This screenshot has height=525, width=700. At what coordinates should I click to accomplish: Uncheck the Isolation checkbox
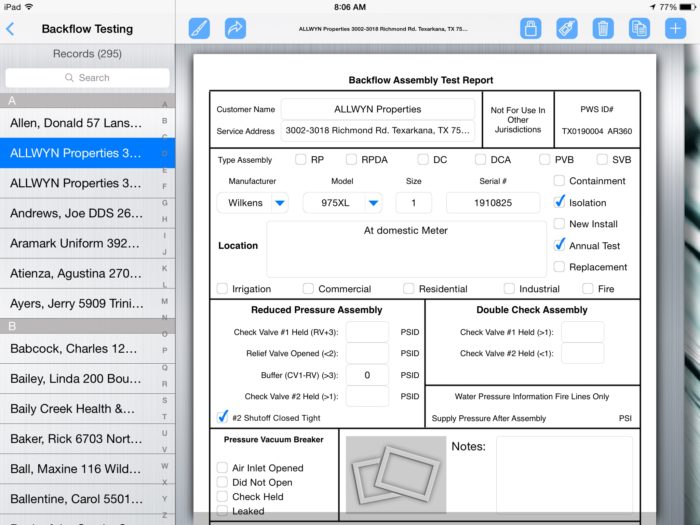559,202
